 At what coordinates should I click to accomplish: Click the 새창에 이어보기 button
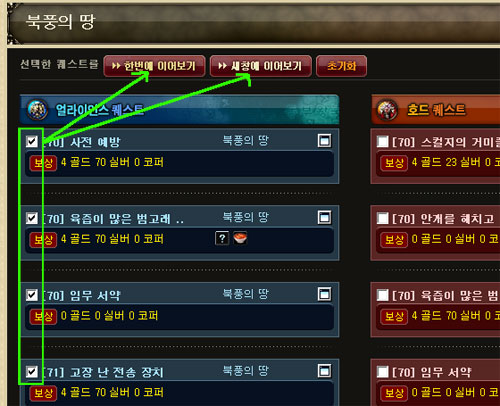pos(261,66)
